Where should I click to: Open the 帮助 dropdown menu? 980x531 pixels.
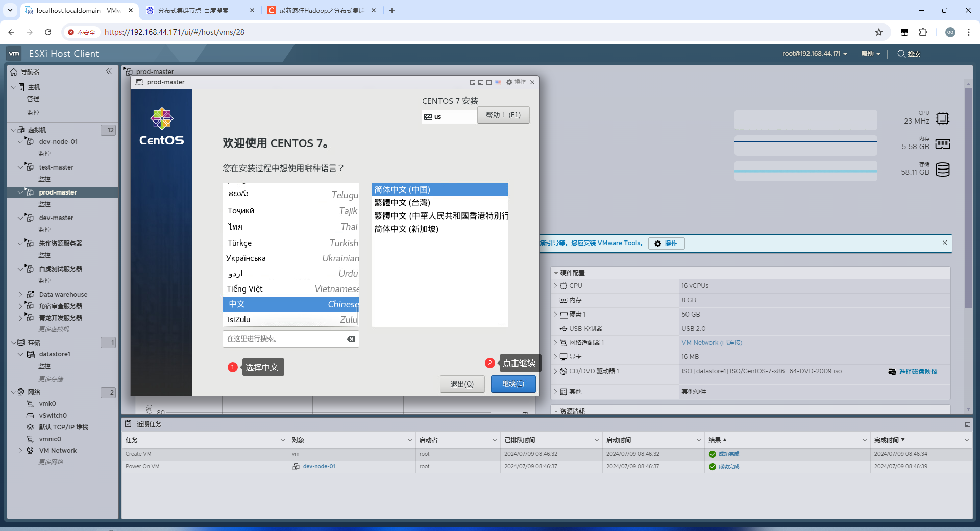tap(871, 54)
